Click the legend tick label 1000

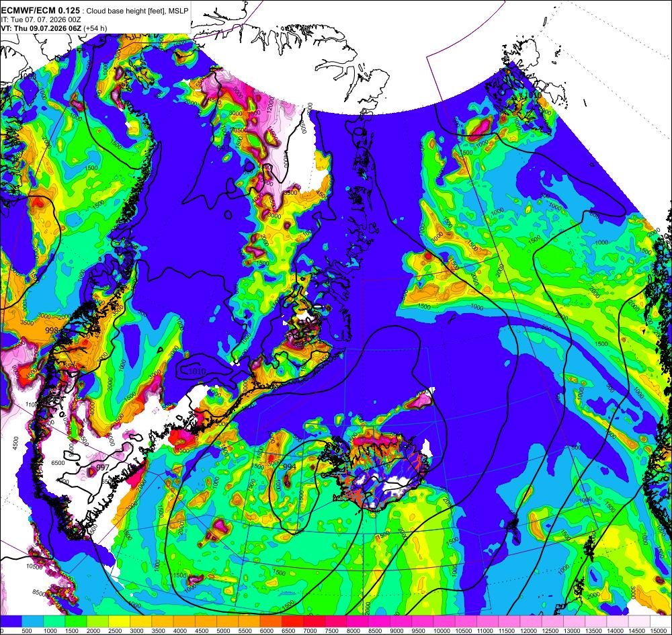point(50,630)
